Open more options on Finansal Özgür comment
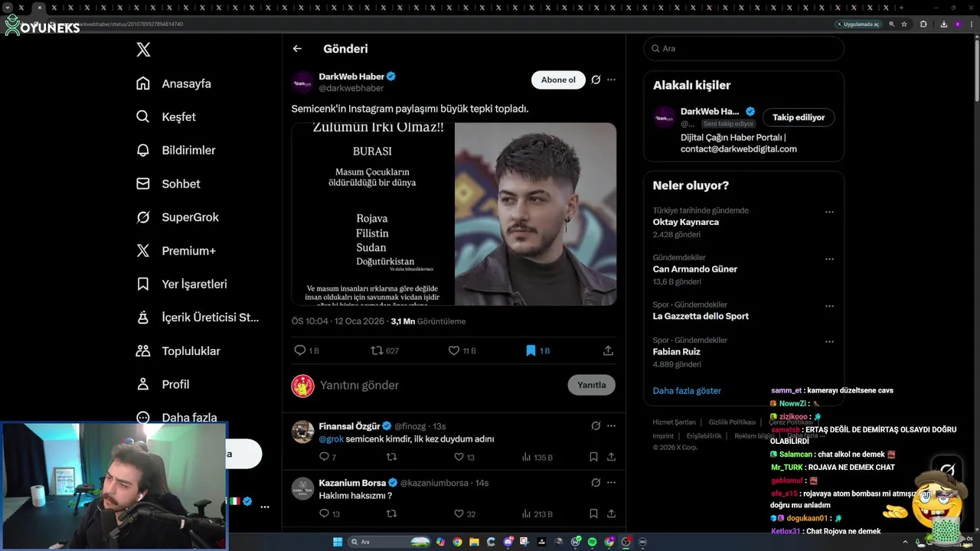Screen dimensions: 980x551 [x=611, y=426]
